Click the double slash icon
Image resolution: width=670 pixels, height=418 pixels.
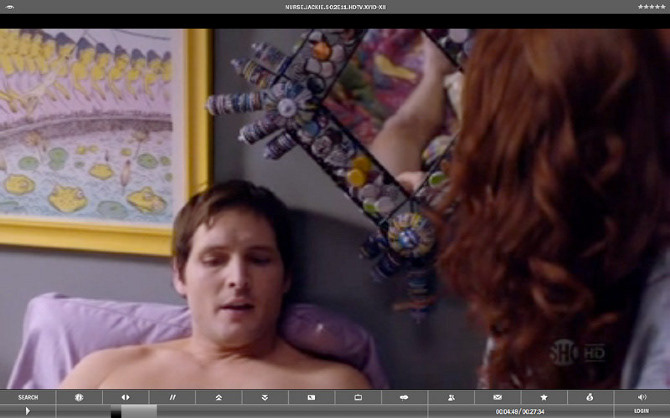tap(172, 397)
